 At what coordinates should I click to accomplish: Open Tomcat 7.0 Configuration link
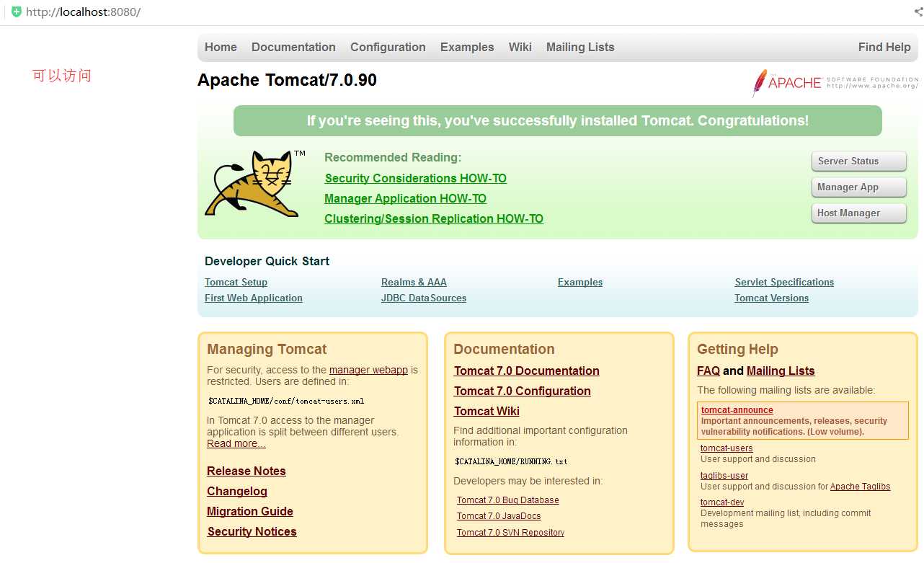(523, 391)
